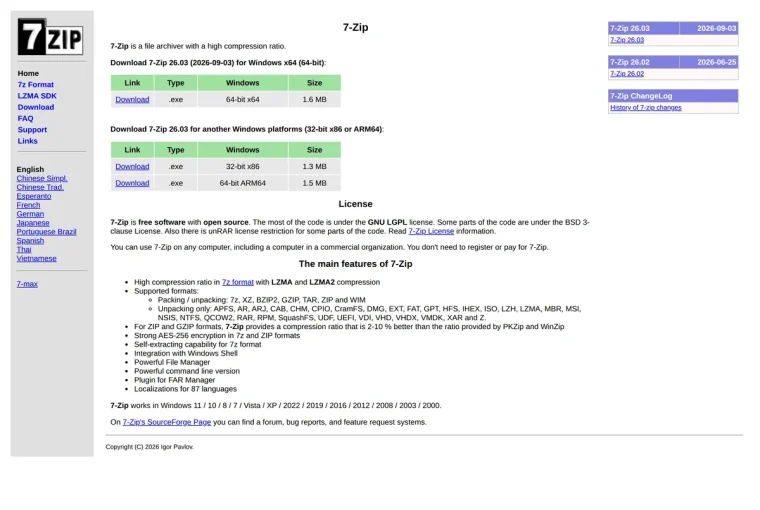Open the Home navigation item
The width and height of the screenshot is (760, 510).
coord(28,73)
